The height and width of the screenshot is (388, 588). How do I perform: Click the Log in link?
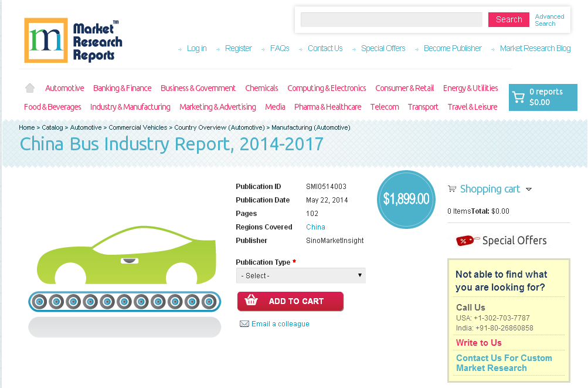(x=197, y=49)
